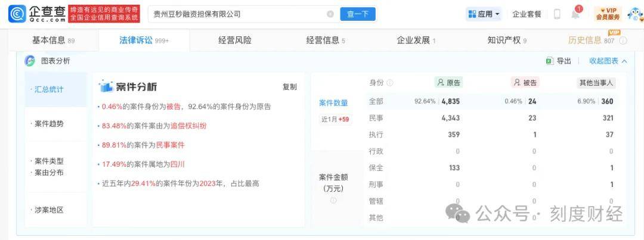The height and width of the screenshot is (240, 644).
Task: Click the 复制 copy button
Action: click(290, 86)
